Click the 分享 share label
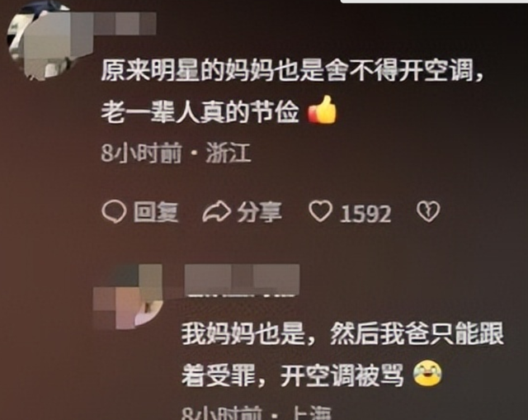Viewport: 528px width, 420px height. (259, 212)
